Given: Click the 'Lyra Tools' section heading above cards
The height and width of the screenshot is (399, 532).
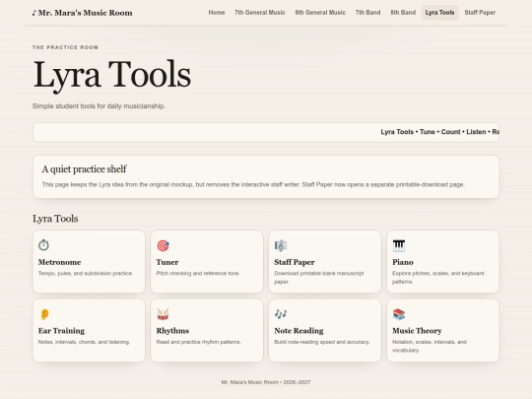Looking at the screenshot, I should click(55, 219).
